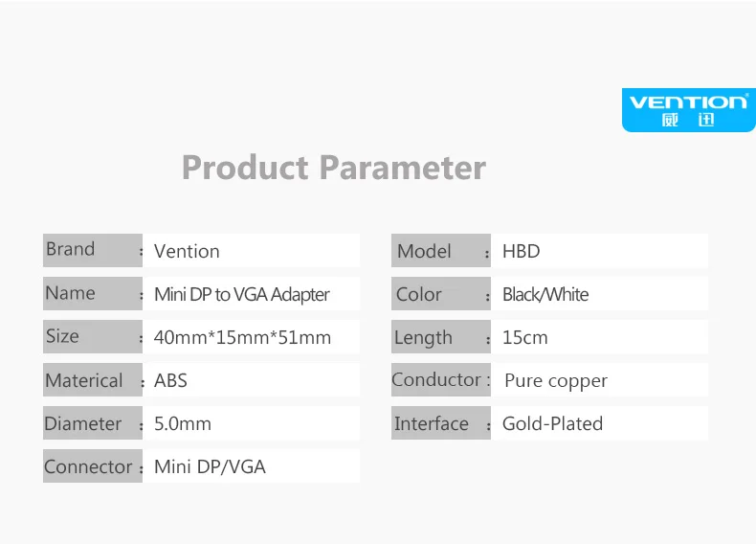Click the ABS material value
This screenshot has width=756, height=544.
pyautogui.click(x=170, y=380)
